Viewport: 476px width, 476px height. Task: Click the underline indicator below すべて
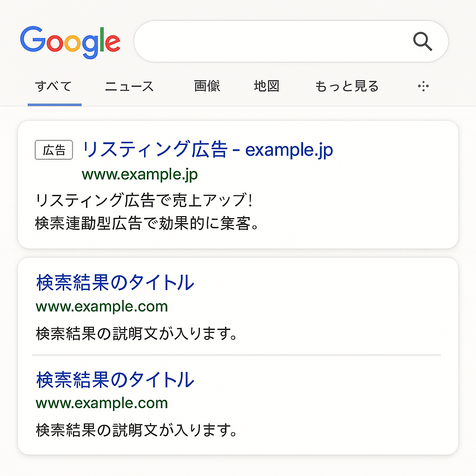(54, 106)
